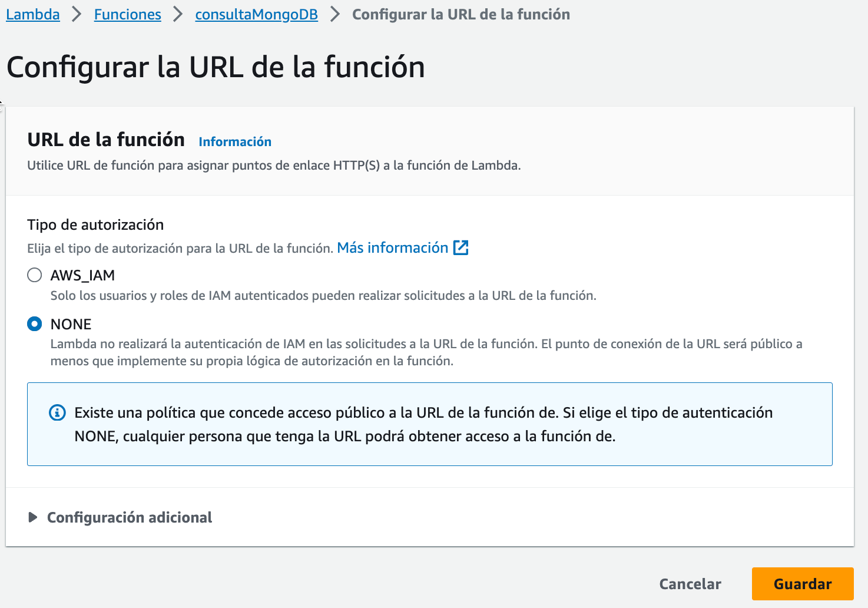
Task: Click Cancelar button
Action: (x=690, y=584)
